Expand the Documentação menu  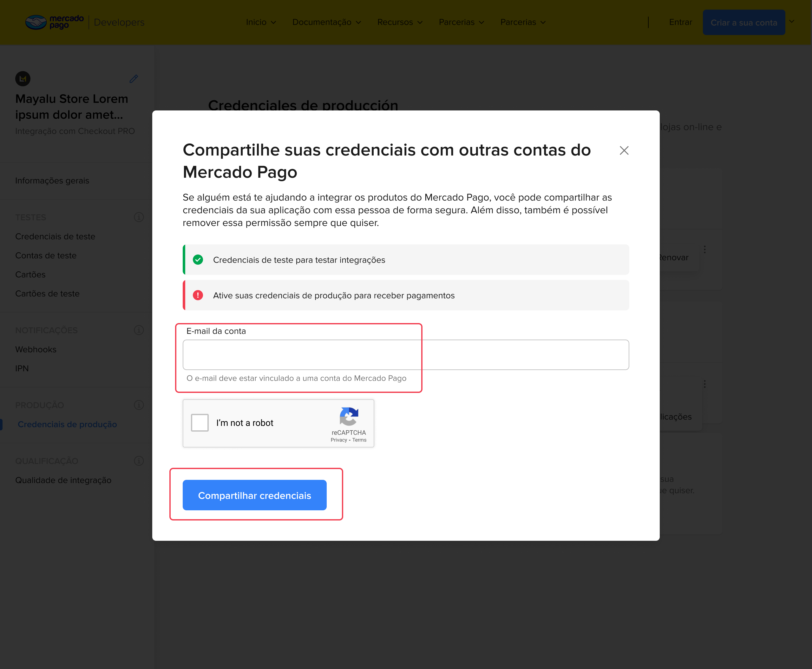(327, 22)
